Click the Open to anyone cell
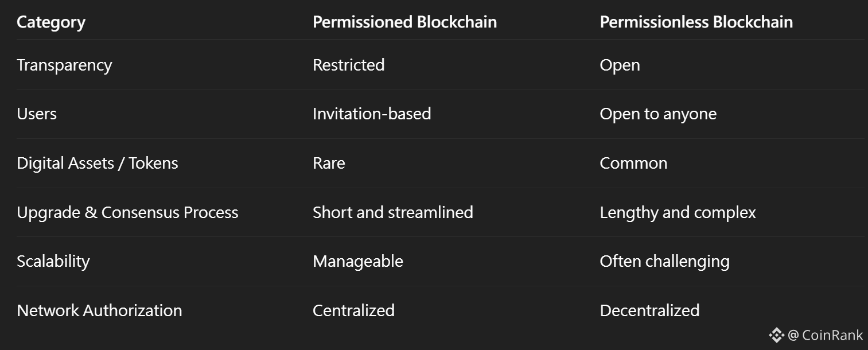This screenshot has width=868, height=350. [658, 114]
